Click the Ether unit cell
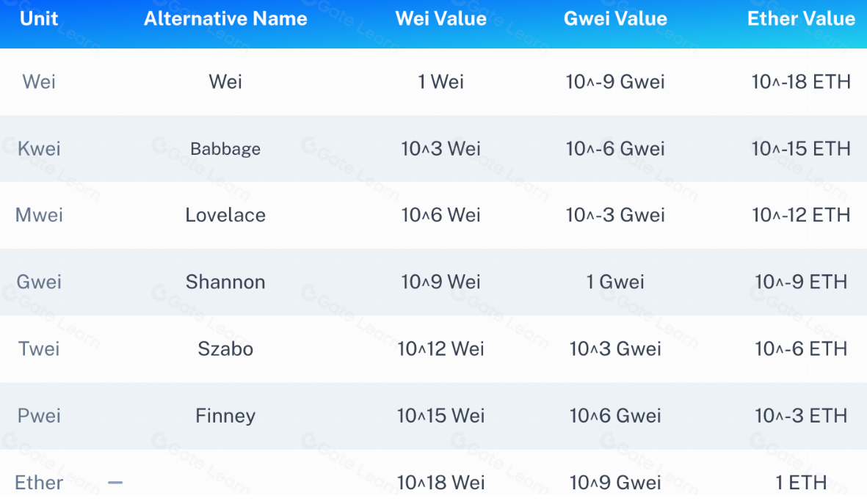867x504 pixels. coord(39,483)
